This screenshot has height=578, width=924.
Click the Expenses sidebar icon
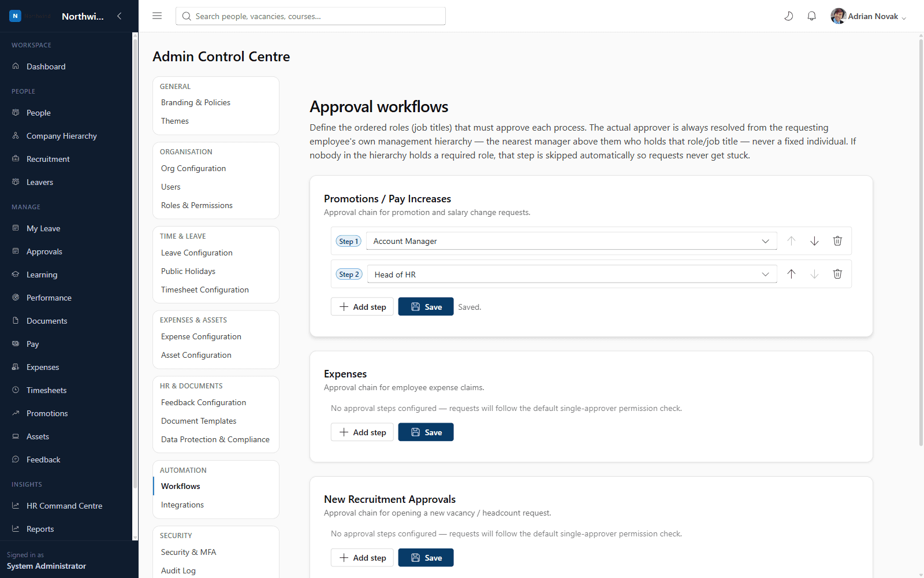(x=16, y=366)
